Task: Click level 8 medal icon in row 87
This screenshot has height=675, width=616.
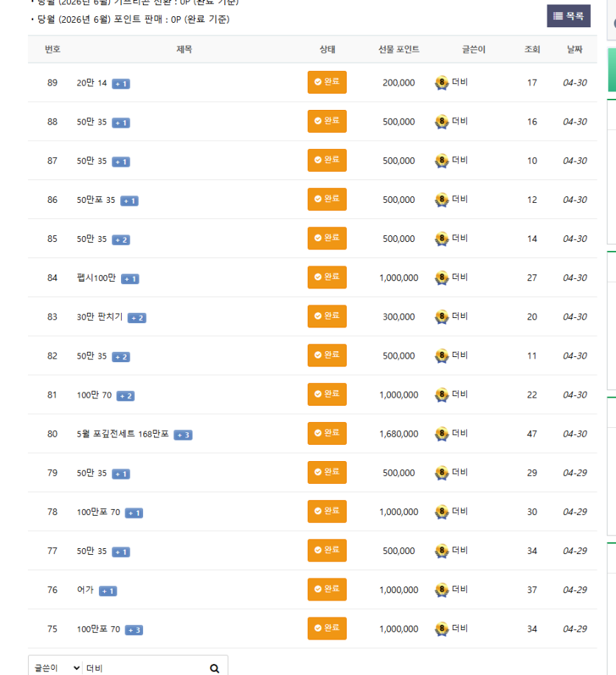Action: [442, 161]
